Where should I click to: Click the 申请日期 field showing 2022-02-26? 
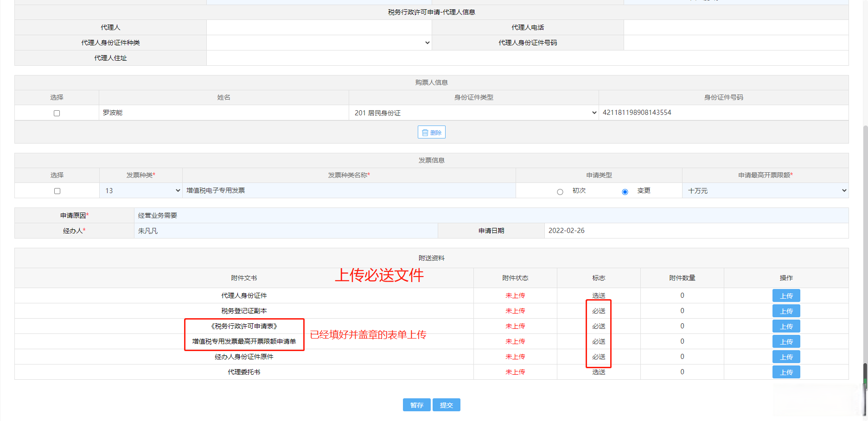696,231
